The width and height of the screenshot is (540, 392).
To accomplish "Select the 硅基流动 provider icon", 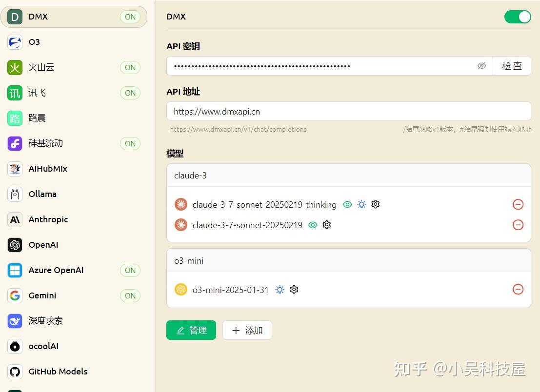I will (x=15, y=143).
